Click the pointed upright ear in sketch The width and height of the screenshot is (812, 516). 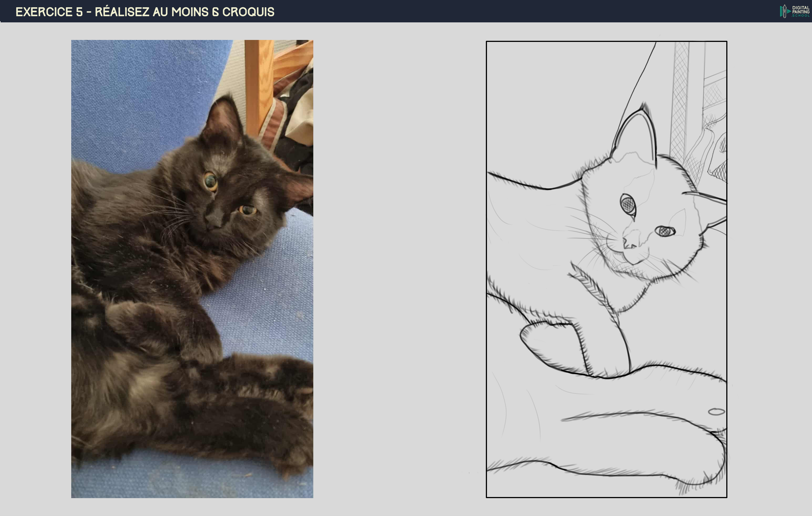tap(637, 135)
